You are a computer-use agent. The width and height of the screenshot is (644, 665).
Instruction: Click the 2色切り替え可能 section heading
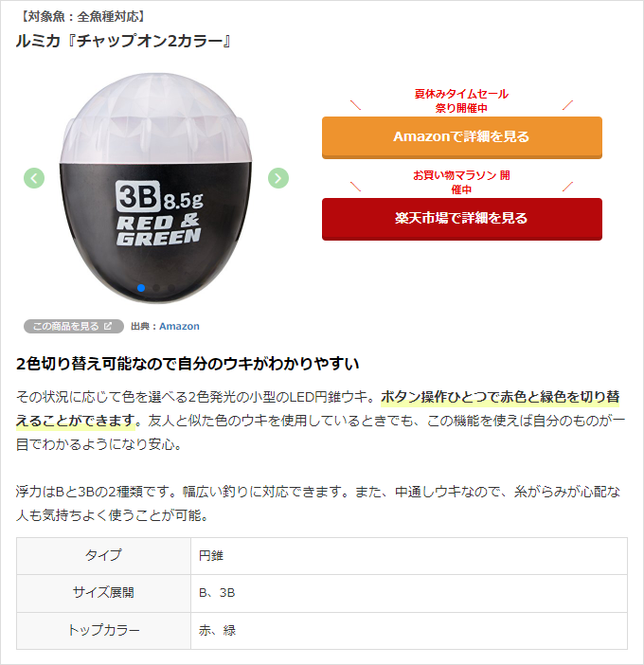click(188, 364)
